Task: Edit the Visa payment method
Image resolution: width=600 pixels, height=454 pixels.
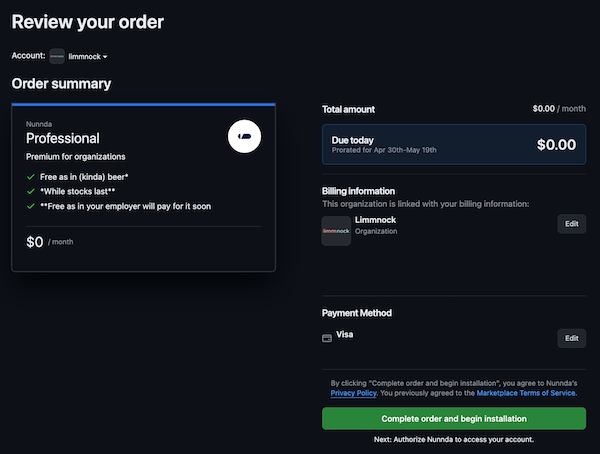Action: (x=571, y=338)
